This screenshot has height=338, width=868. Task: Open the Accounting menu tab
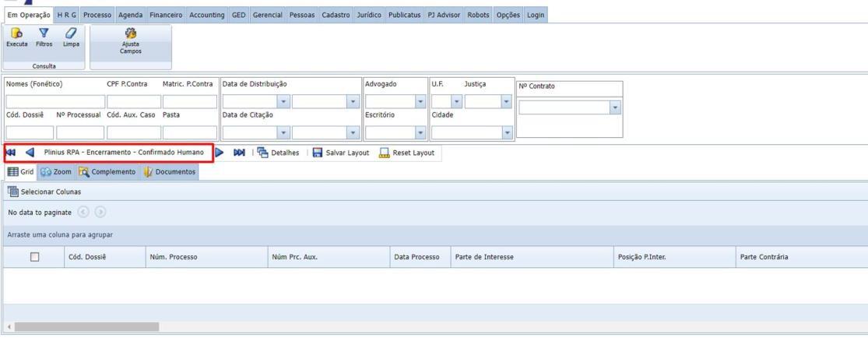(207, 16)
